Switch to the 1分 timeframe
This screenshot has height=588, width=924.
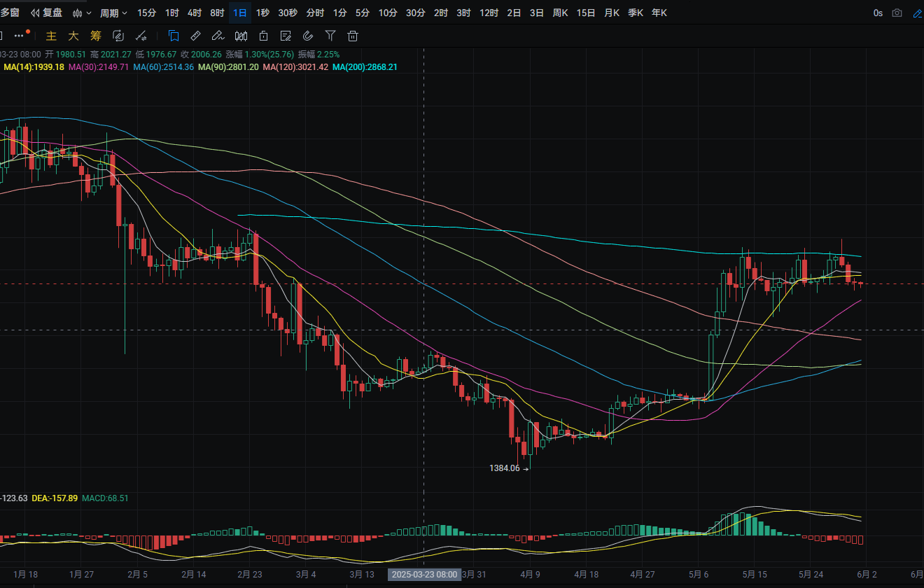[x=339, y=13]
